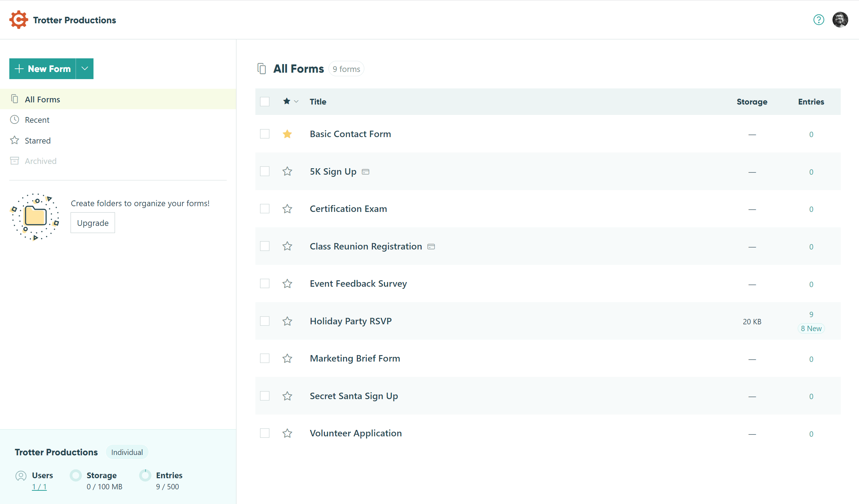Toggle star on Basic Contact Form
The height and width of the screenshot is (504, 859).
coord(287,133)
